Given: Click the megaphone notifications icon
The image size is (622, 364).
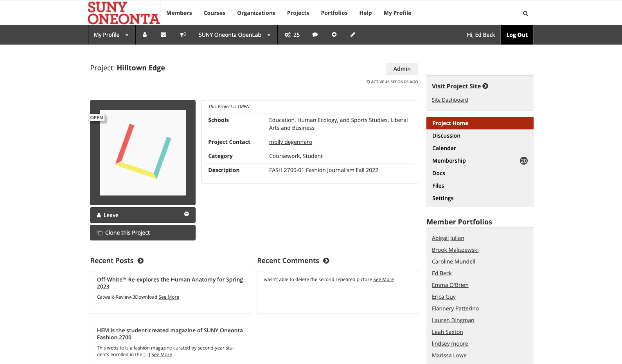Looking at the screenshot, I should click(x=183, y=35).
